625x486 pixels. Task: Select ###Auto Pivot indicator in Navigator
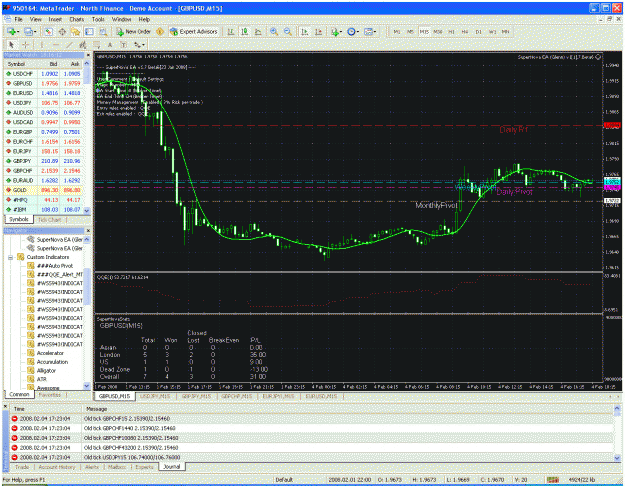coord(55,266)
